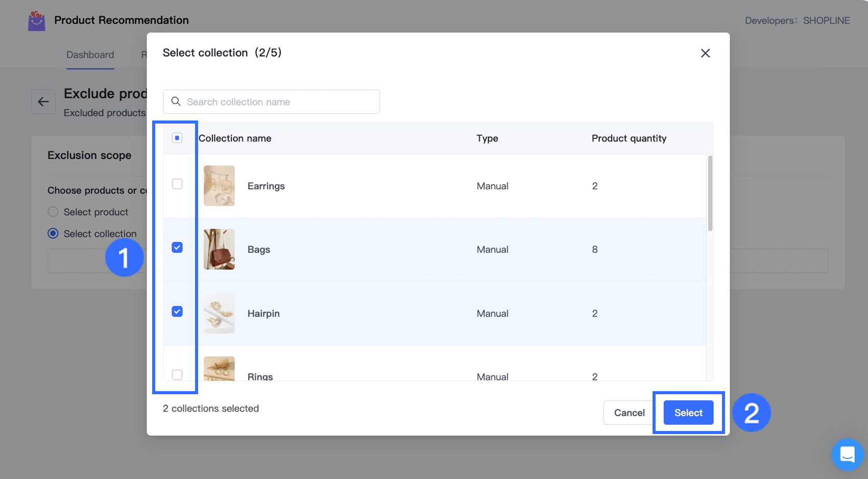This screenshot has height=479, width=868.
Task: Uncheck the Hairpin collection checkbox
Action: click(177, 312)
